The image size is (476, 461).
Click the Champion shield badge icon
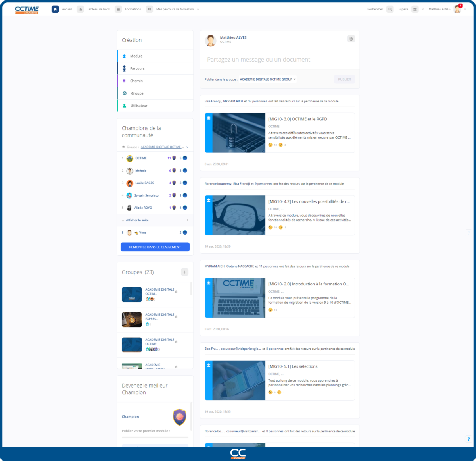[x=180, y=417]
